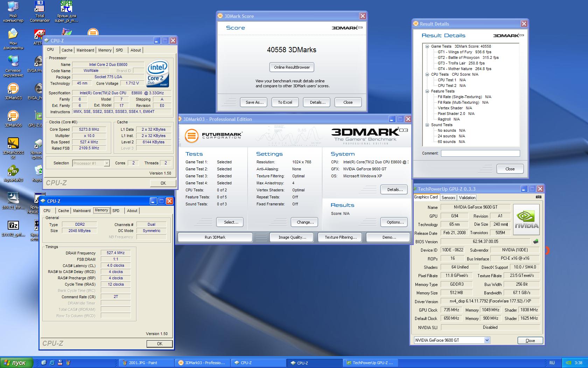Collapse the Feature Tests tree node
This screenshot has width=588, height=368.
tap(427, 91)
